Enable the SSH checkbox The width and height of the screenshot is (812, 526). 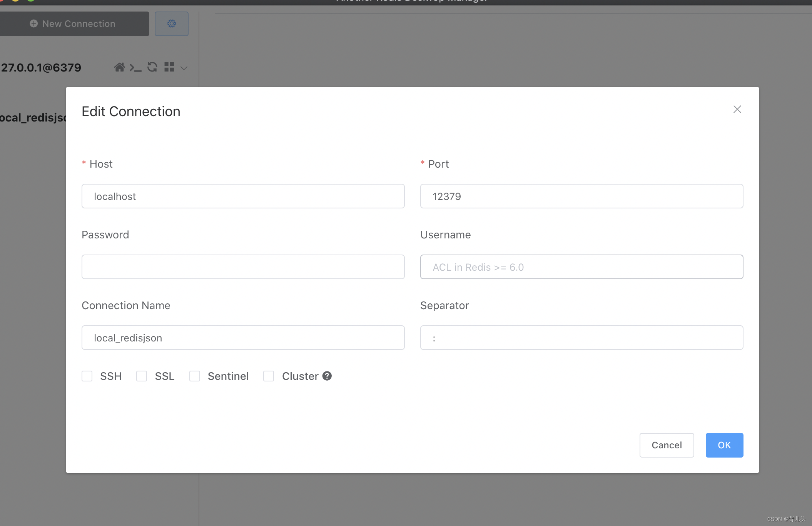[x=87, y=376]
